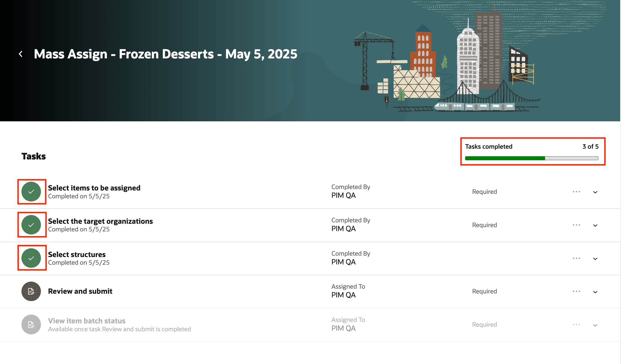This screenshot has height=364, width=621.
Task: Open the Select structures task title
Action: (x=77, y=255)
